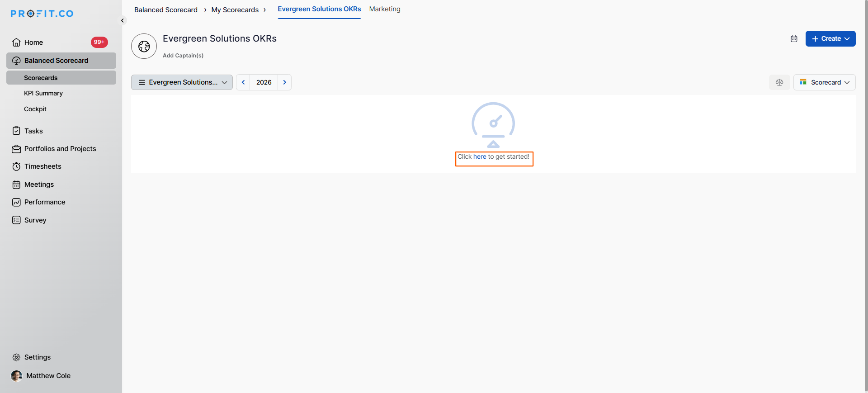The height and width of the screenshot is (393, 868).
Task: Open the Scorecard view dropdown
Action: tap(825, 82)
